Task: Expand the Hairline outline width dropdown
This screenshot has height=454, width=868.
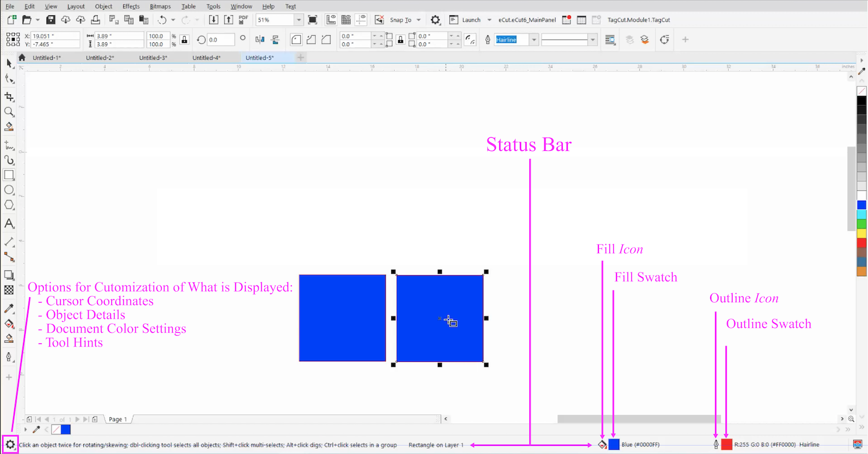Action: pos(534,39)
